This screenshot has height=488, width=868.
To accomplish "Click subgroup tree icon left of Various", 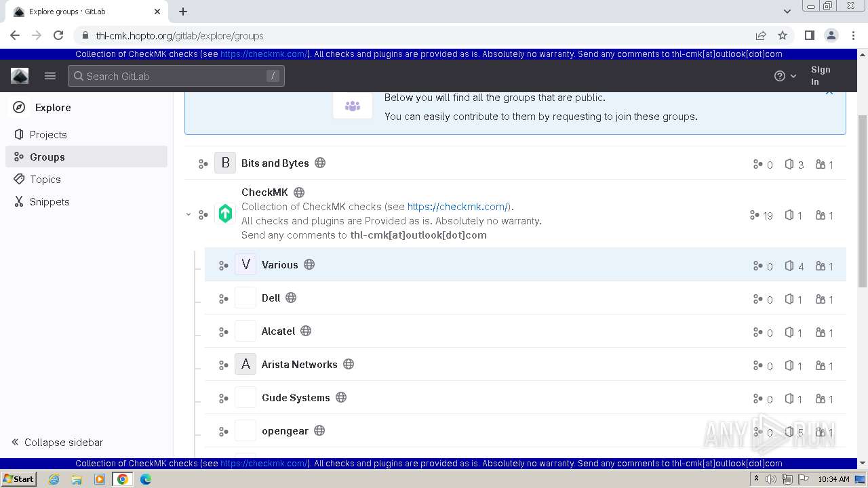I will (223, 266).
